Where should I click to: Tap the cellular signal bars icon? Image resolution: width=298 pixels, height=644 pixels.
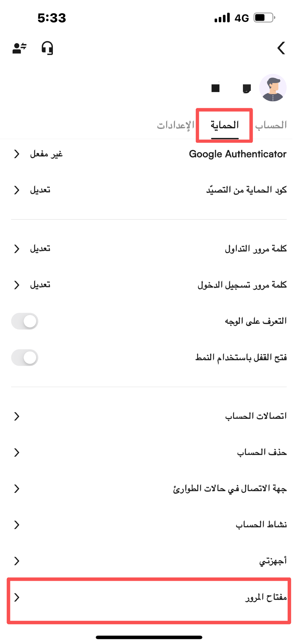pos(222,18)
